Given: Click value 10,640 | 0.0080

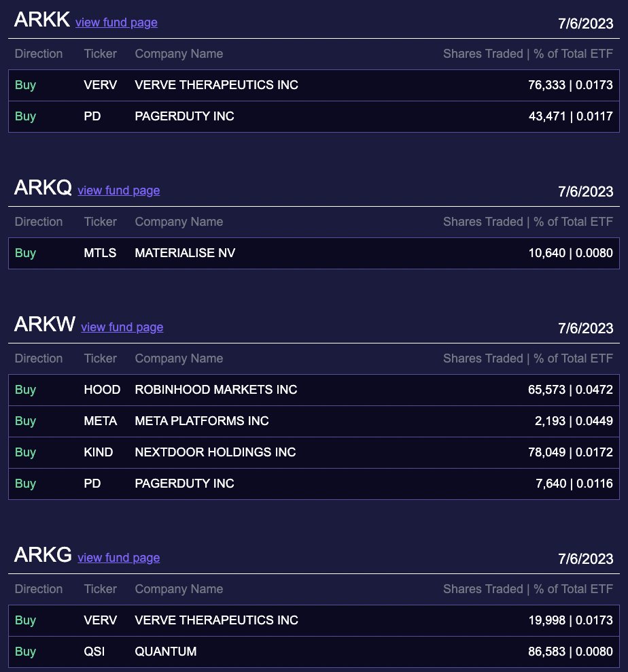Looking at the screenshot, I should (x=571, y=253).
